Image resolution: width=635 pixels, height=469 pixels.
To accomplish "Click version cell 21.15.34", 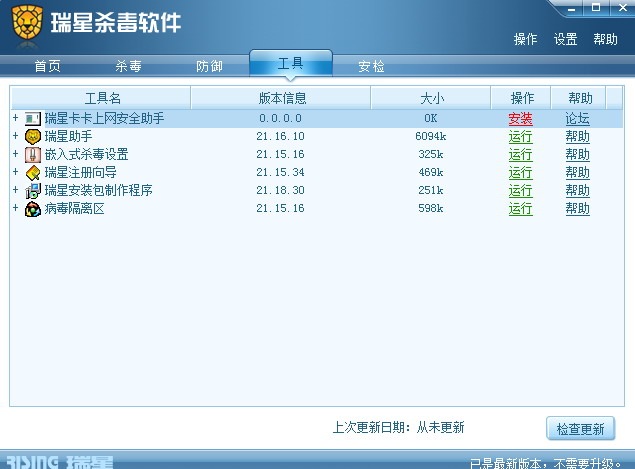I will [280, 173].
